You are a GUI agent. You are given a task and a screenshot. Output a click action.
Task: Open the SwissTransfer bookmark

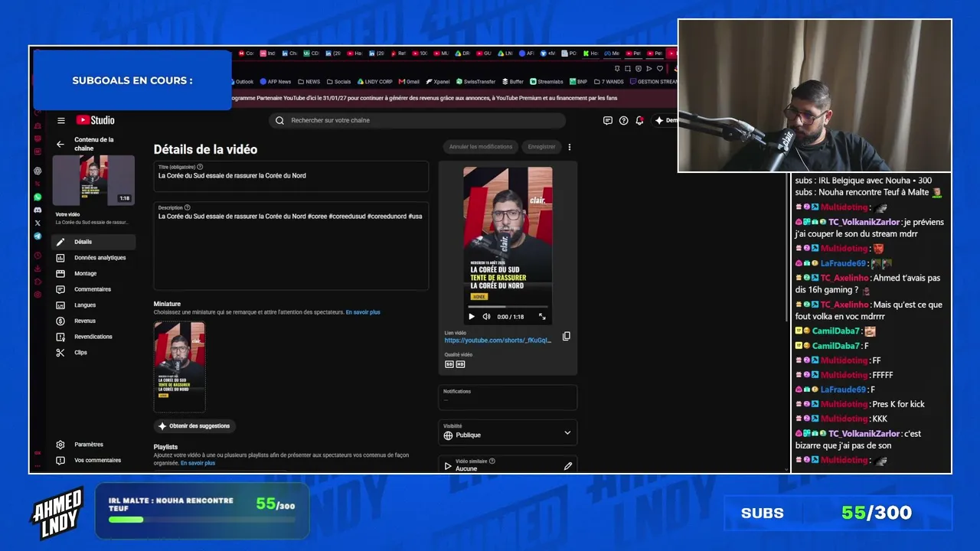[x=475, y=82]
